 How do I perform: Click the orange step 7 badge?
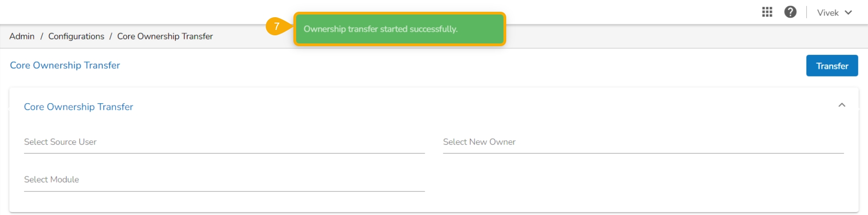pyautogui.click(x=277, y=26)
